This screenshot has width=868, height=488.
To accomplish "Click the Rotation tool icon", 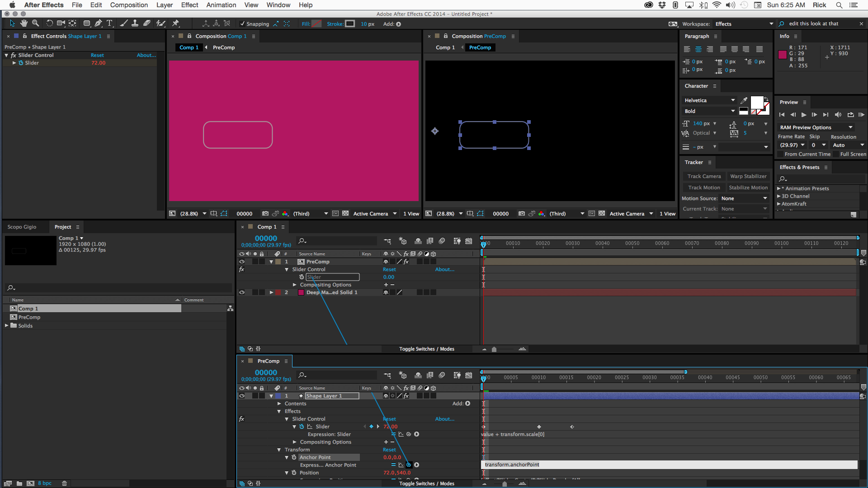I will tap(49, 23).
